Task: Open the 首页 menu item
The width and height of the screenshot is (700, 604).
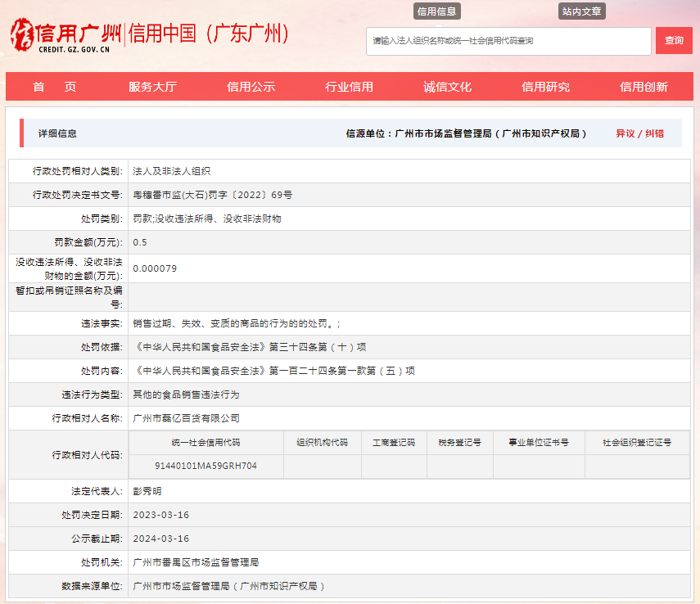Action: point(55,87)
